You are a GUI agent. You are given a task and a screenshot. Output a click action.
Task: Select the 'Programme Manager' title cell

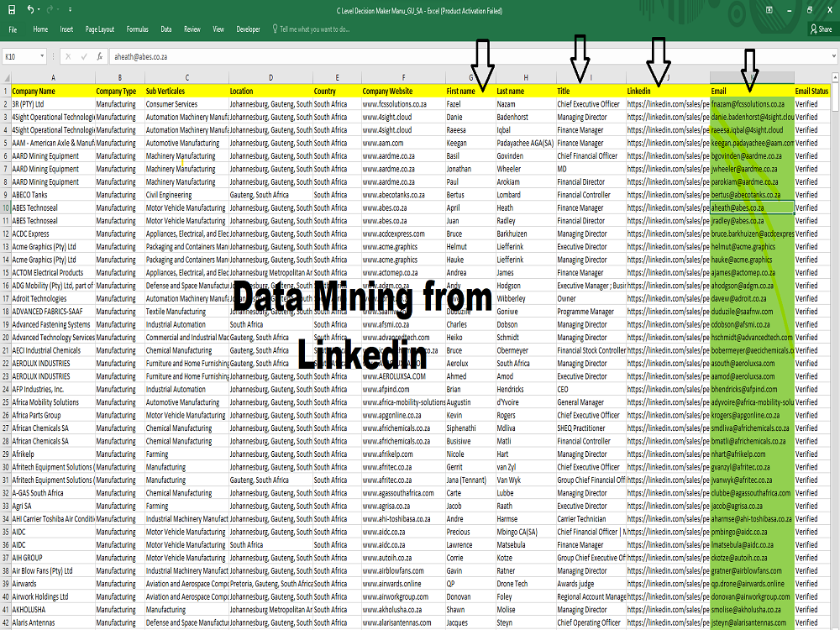pos(591,312)
